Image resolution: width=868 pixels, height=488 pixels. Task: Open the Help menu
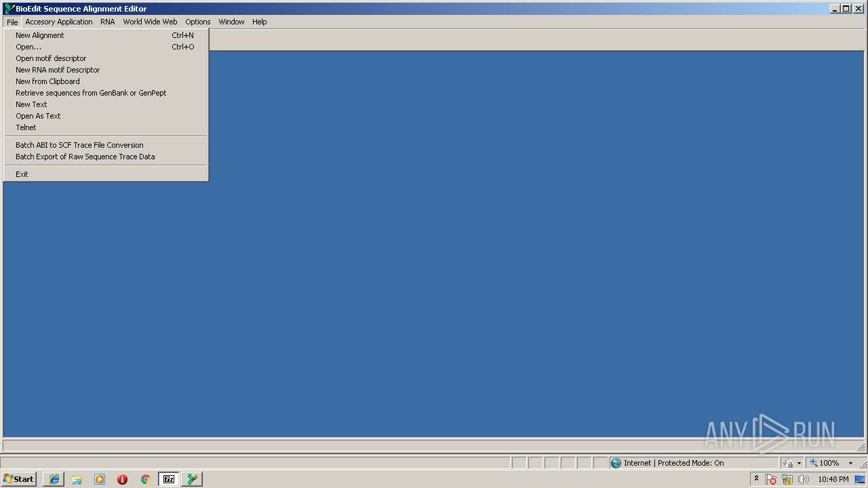[260, 22]
